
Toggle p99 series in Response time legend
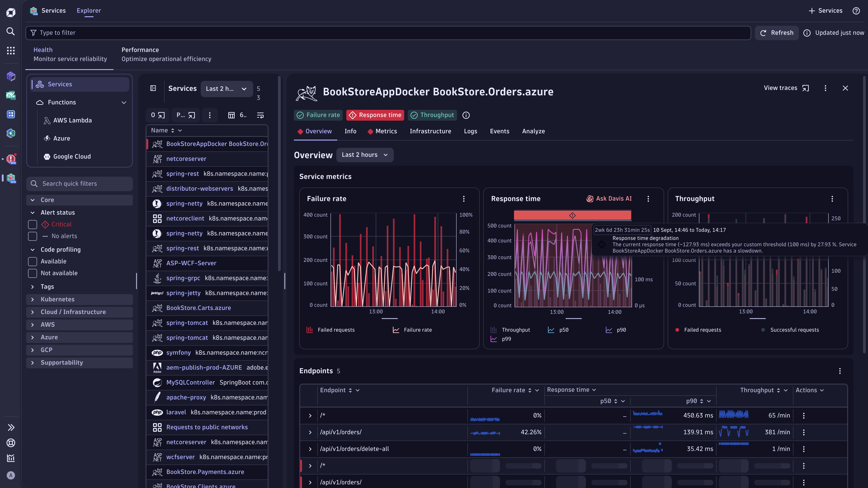500,339
